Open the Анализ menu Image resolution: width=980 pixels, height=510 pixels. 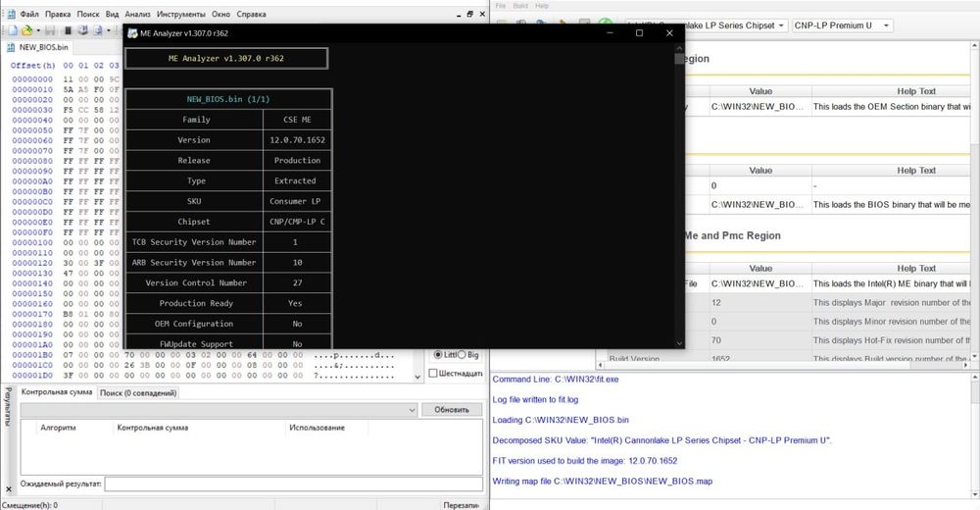pyautogui.click(x=137, y=14)
